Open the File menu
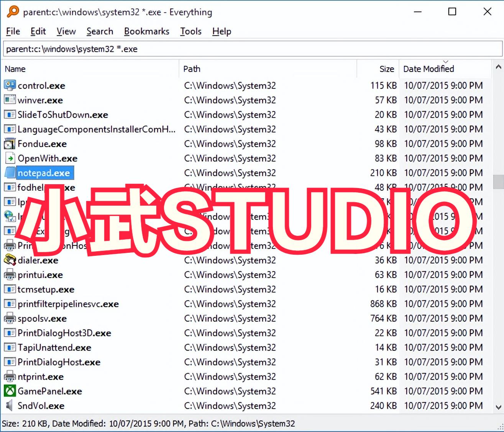Screen dimensions: 504x432 pyautogui.click(x=13, y=31)
